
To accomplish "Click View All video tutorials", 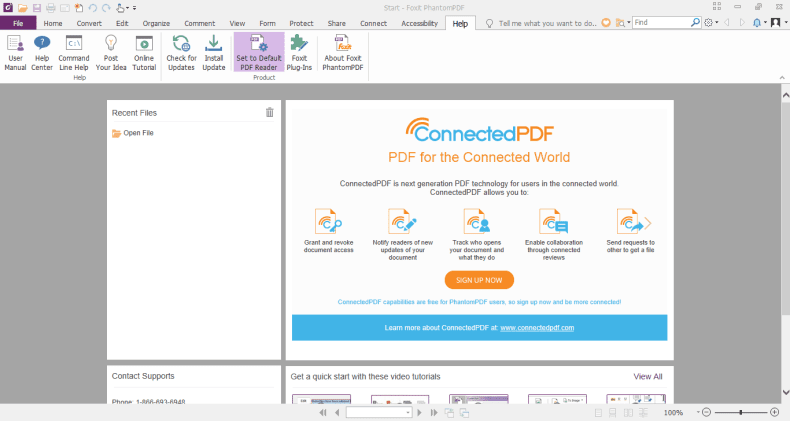I will tap(648, 376).
